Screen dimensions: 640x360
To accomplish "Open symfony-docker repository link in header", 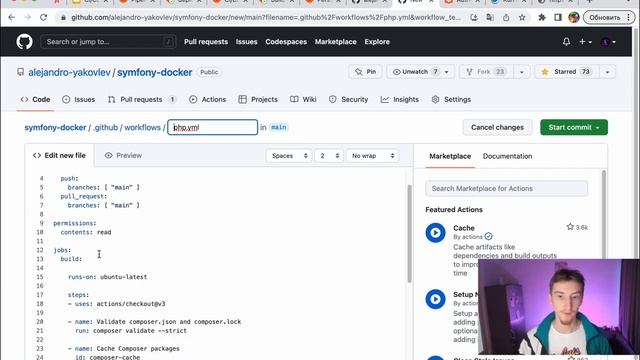I will 155,72.
